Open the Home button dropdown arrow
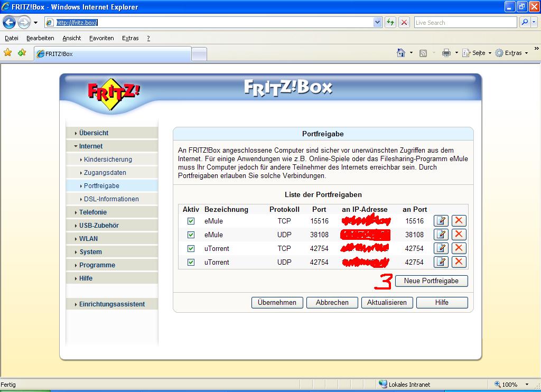The height and width of the screenshot is (392, 541). point(411,53)
